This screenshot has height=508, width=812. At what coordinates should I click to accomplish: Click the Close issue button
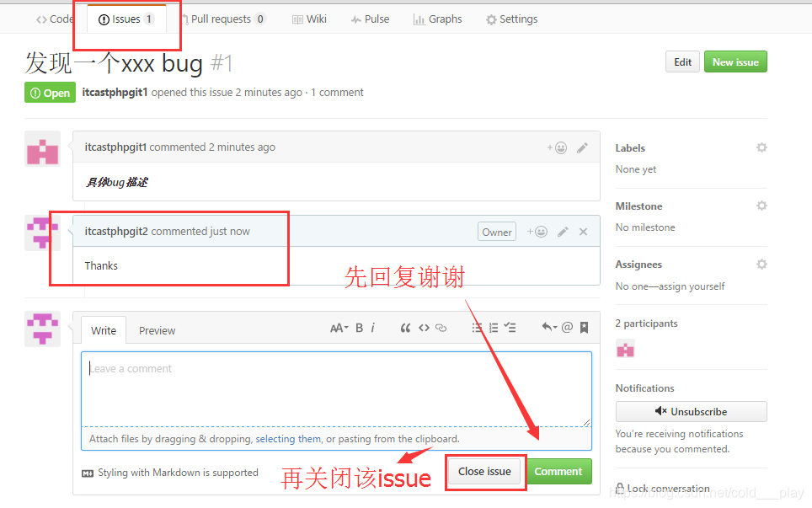click(x=484, y=471)
